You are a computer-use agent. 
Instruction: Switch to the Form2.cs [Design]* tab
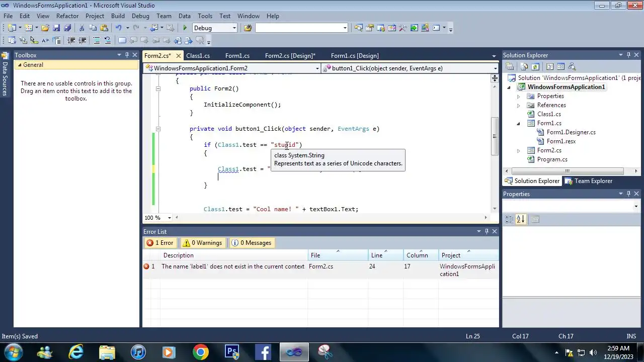point(290,56)
